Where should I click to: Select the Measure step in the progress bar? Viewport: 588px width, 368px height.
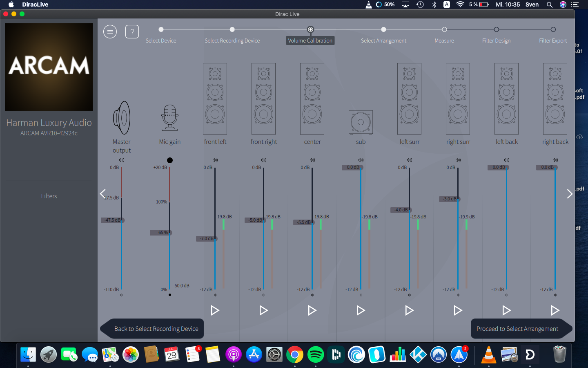click(x=444, y=29)
